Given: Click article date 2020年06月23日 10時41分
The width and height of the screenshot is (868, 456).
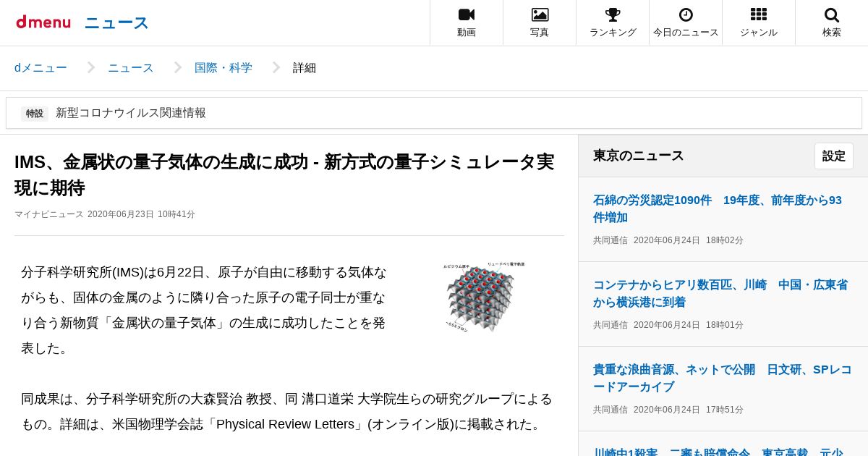Looking at the screenshot, I should (142, 214).
